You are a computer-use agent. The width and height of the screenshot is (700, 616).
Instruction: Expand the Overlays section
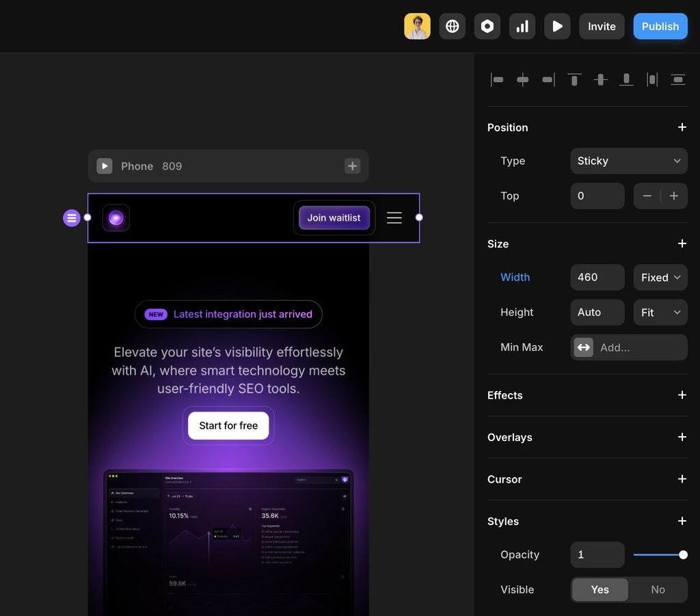tap(682, 437)
